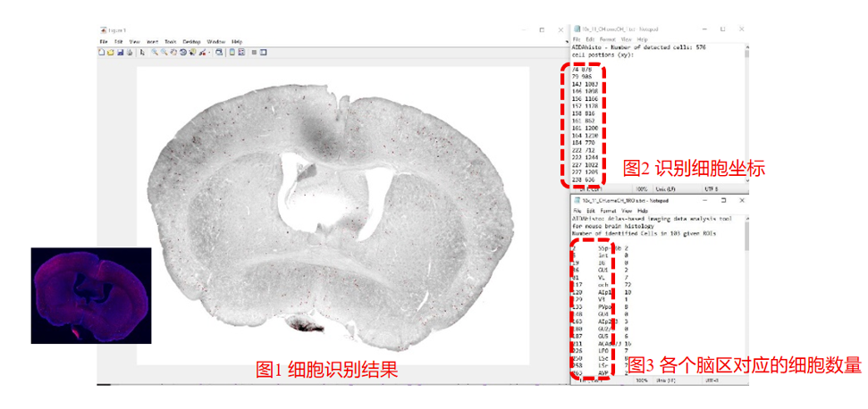The width and height of the screenshot is (868, 409).
Task: Click coordinate row '79 986' in Notepad
Action: 581,77
